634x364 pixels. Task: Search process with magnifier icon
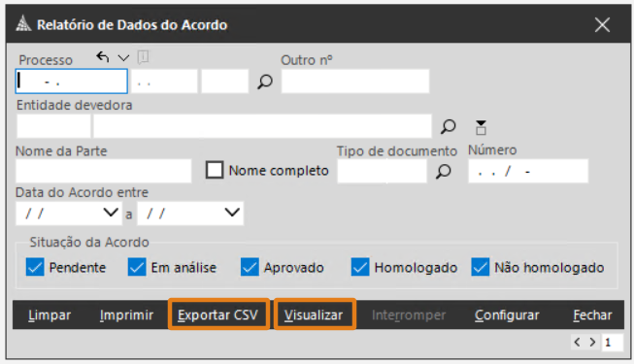(265, 82)
